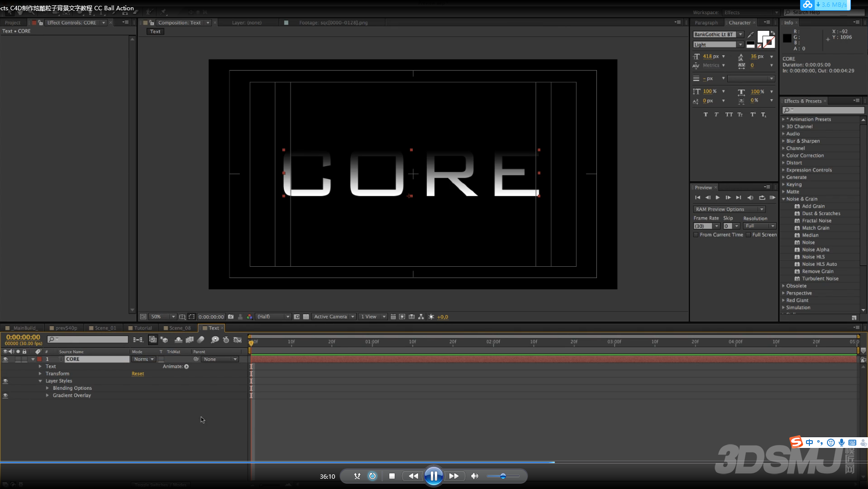Apply Small Caps text style
This screenshot has height=489, width=868.
tap(741, 114)
